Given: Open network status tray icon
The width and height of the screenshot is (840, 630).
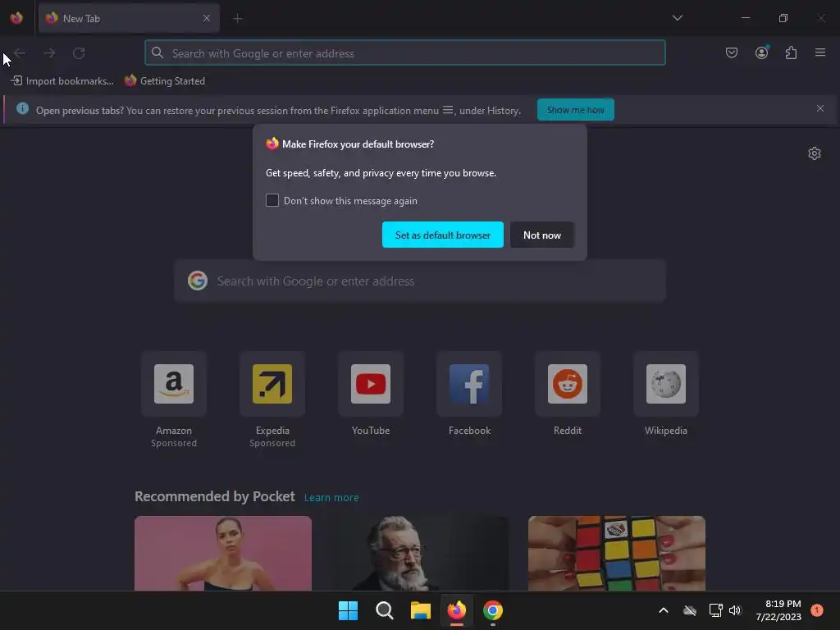Looking at the screenshot, I should tap(715, 610).
